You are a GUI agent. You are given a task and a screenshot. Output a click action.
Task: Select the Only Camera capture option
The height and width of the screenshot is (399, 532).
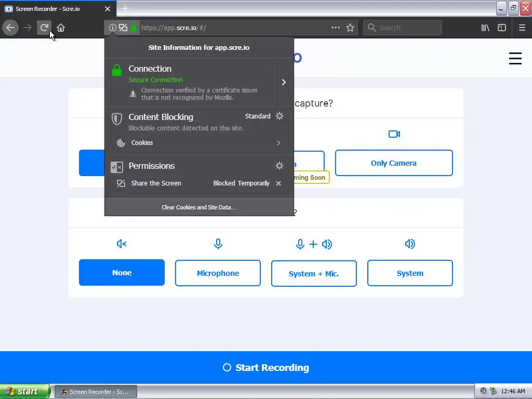pos(394,163)
